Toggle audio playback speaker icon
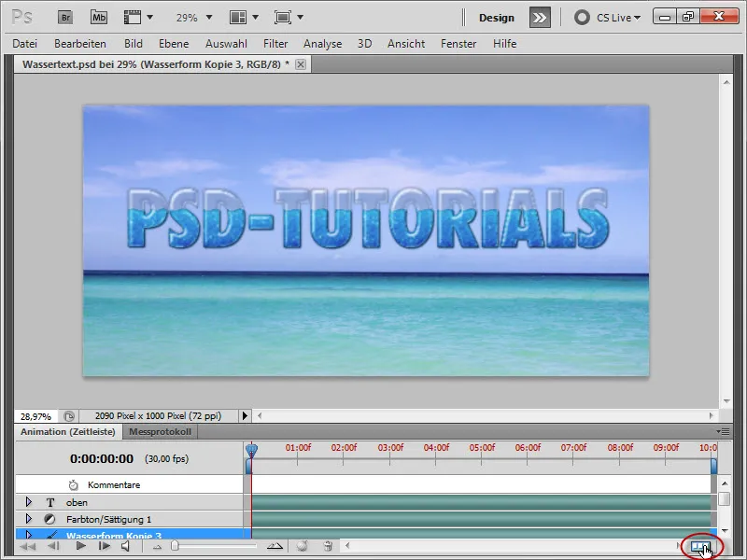The width and height of the screenshot is (747, 560). (x=126, y=546)
